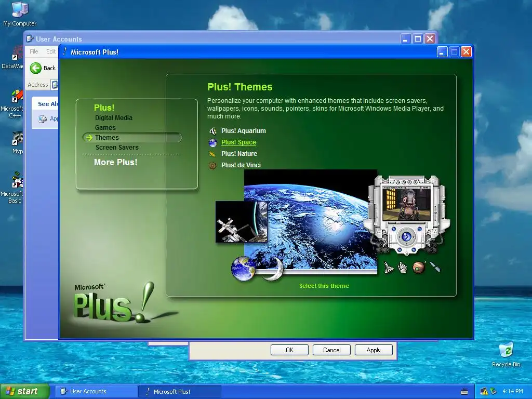Switch to User Accounts taskbar button
Screen dimensions: 532x399
(x=96, y=392)
